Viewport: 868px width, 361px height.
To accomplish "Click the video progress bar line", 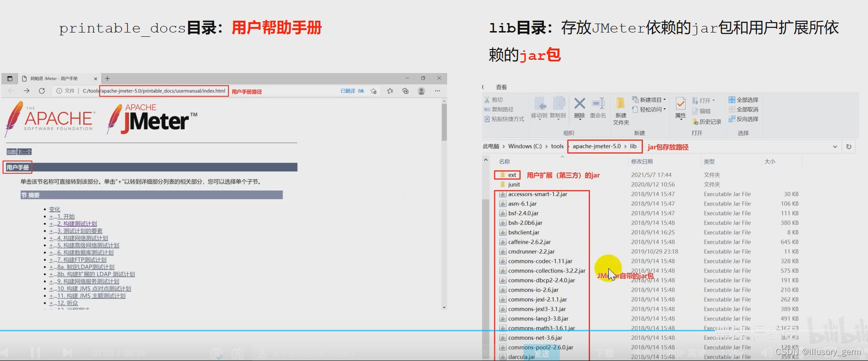I will pos(434,331).
